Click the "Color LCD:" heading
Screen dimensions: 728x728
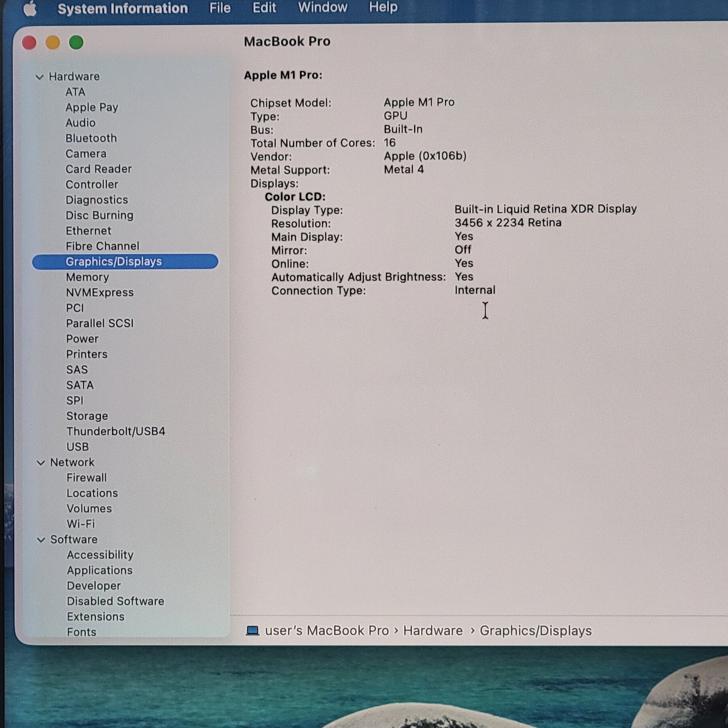point(295,197)
